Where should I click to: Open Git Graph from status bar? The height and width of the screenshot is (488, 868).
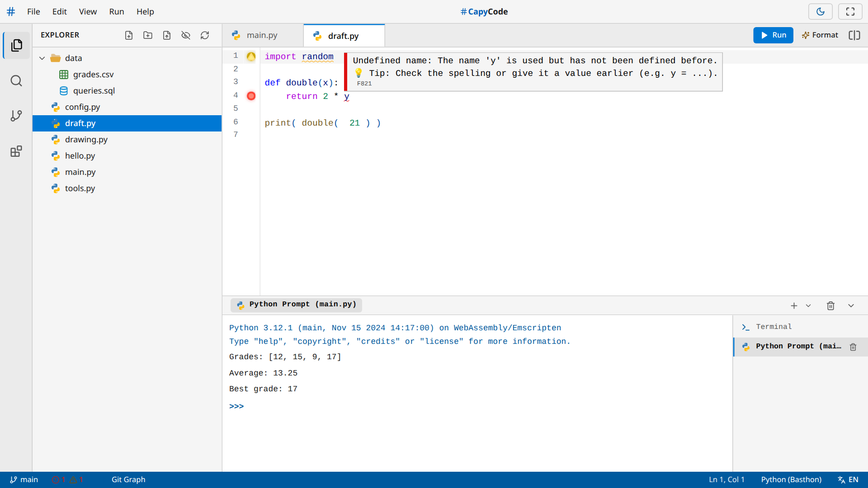[x=128, y=480]
